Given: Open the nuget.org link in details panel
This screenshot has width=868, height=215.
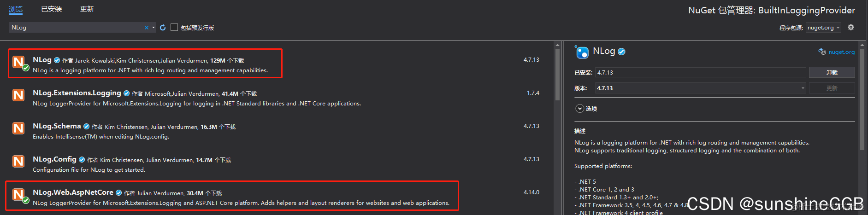Looking at the screenshot, I should click(x=841, y=52).
